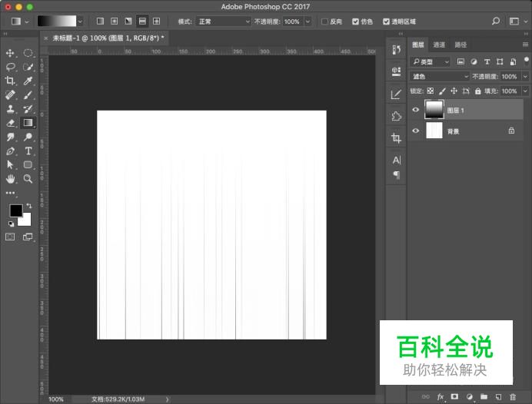Switch to the 通道 (Channels) tab
The height and width of the screenshot is (404, 532).
coord(439,45)
